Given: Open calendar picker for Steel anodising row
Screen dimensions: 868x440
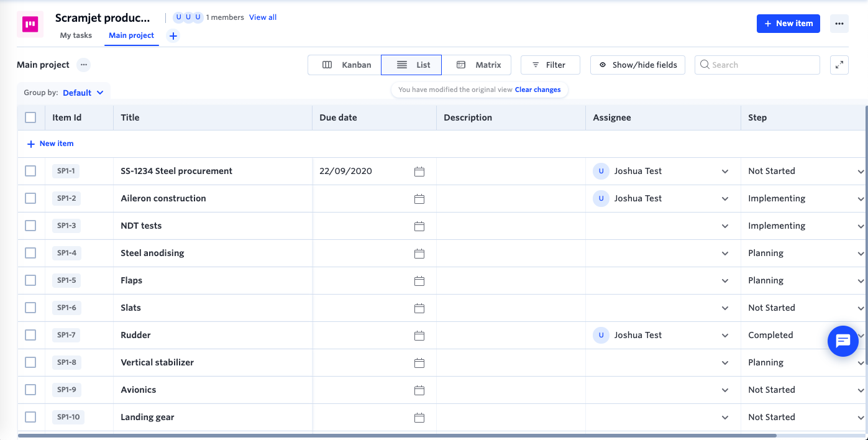Looking at the screenshot, I should tap(419, 254).
